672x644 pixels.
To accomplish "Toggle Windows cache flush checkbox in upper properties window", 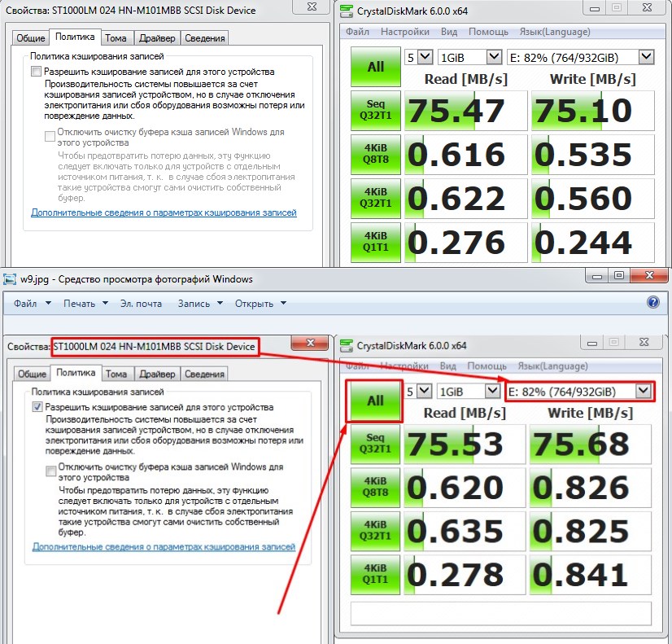I will coord(50,136).
